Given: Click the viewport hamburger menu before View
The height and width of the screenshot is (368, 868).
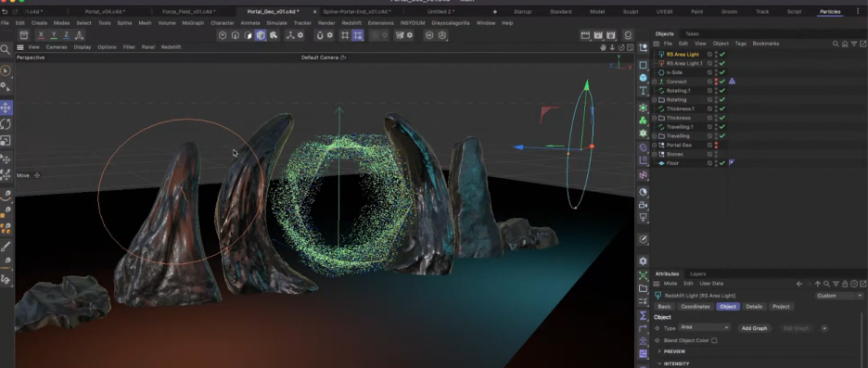Looking at the screenshot, I should tap(19, 47).
